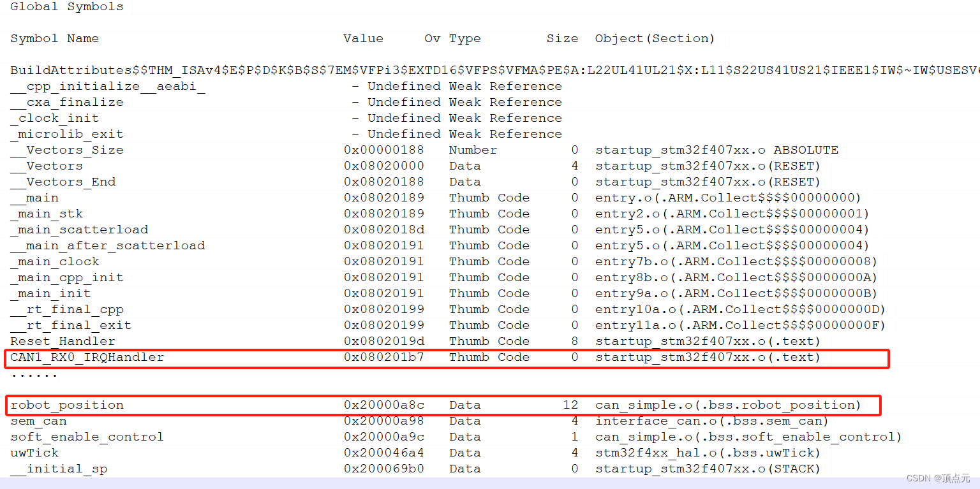Click can_simple.o(.bss.robot_position) section text

point(728,405)
